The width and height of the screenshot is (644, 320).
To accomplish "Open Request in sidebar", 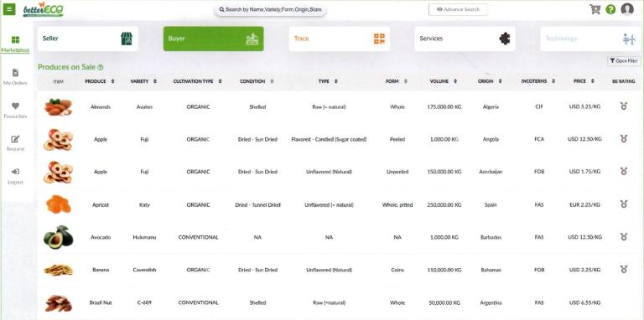I will 15,143.
